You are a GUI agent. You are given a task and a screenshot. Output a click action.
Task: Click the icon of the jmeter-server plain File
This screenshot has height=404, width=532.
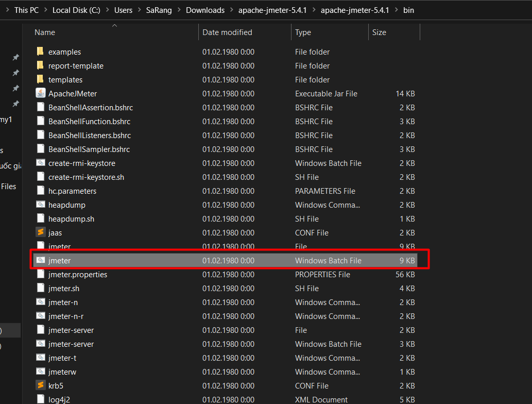point(40,330)
